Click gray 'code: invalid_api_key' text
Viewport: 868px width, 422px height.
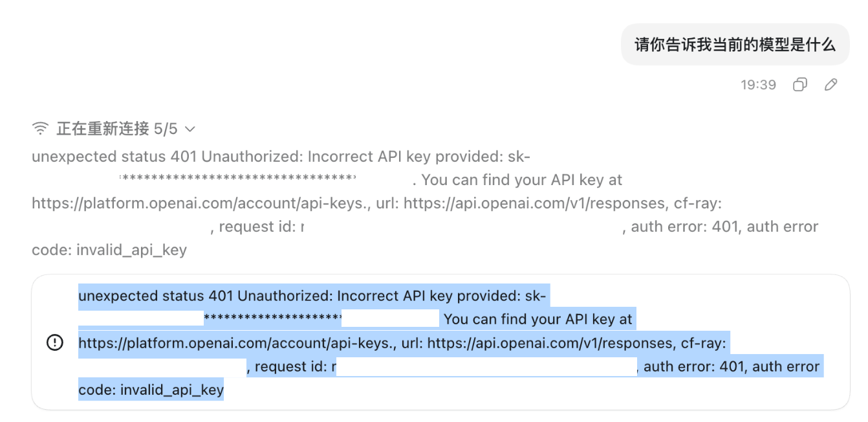click(x=109, y=250)
